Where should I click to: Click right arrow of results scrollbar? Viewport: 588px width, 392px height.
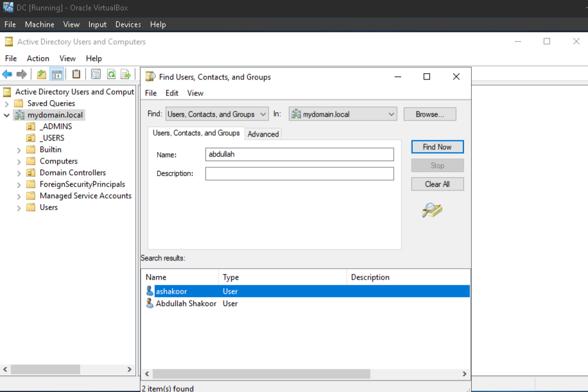(x=464, y=373)
